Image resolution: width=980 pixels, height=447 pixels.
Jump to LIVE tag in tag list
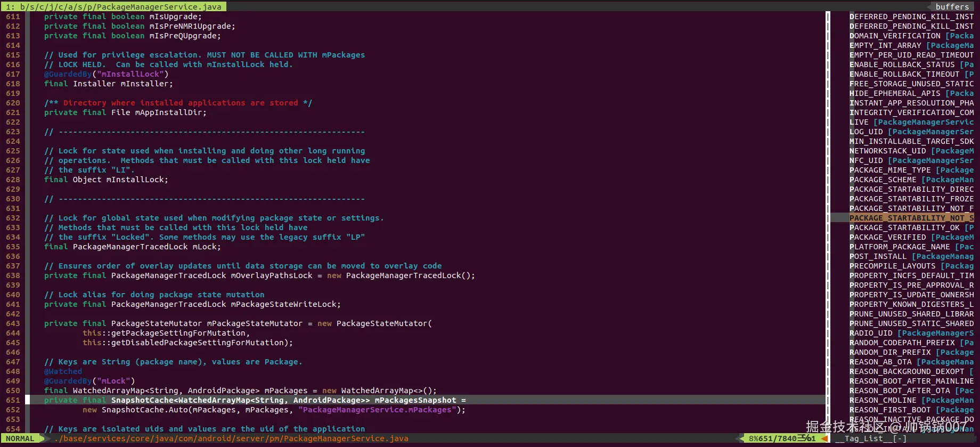[911, 122]
